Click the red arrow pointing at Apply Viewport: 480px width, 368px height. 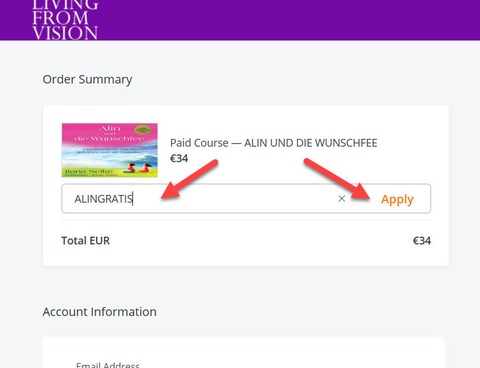click(337, 180)
